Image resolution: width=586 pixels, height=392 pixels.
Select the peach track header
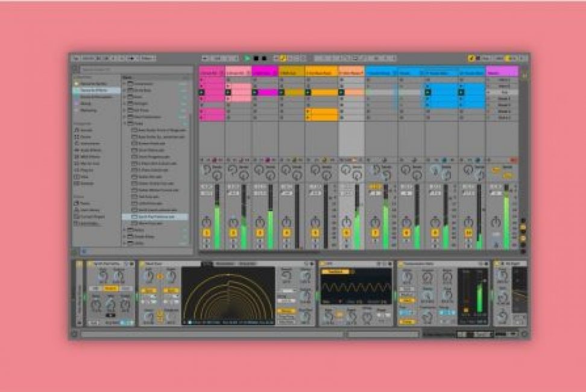pyautogui.click(x=351, y=72)
